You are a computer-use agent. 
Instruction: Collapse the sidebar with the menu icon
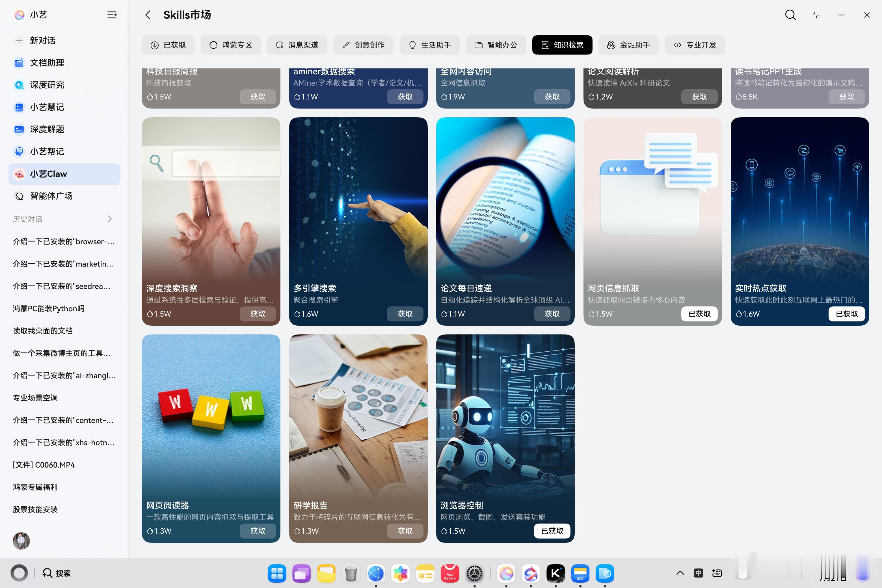pyautogui.click(x=112, y=15)
